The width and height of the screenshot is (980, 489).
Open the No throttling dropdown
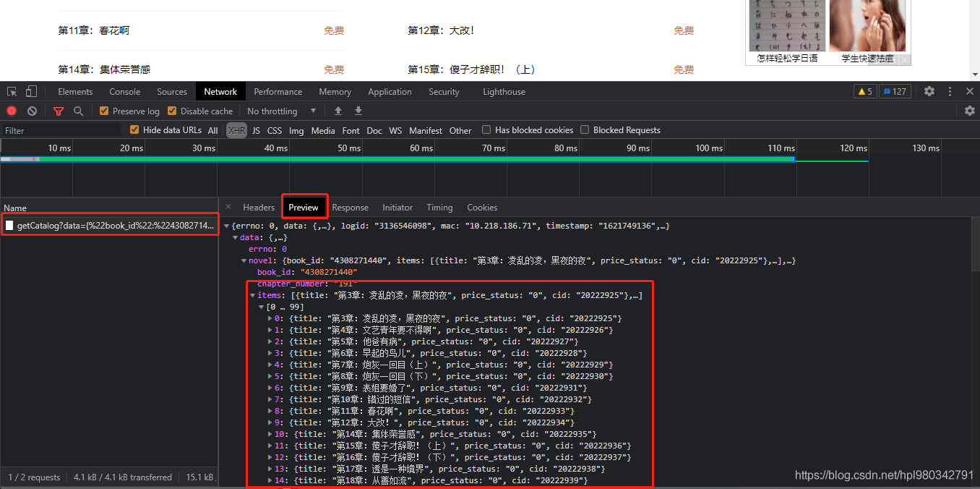tap(282, 111)
